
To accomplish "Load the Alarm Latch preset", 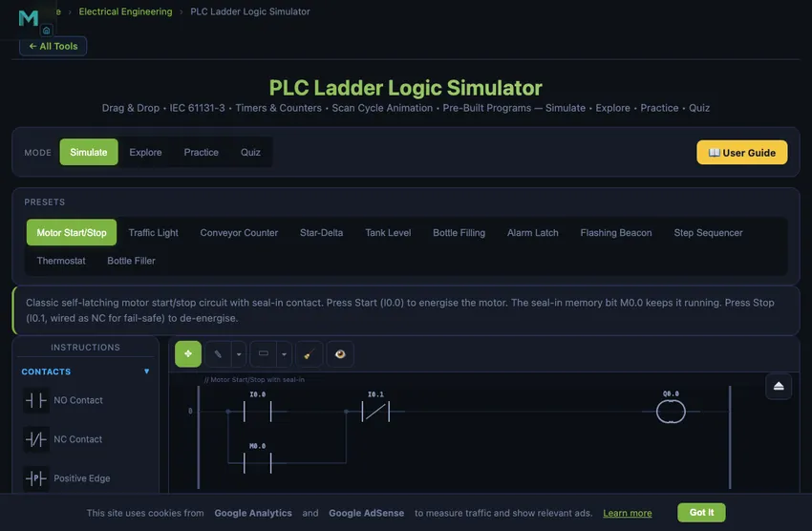I will 532,232.
